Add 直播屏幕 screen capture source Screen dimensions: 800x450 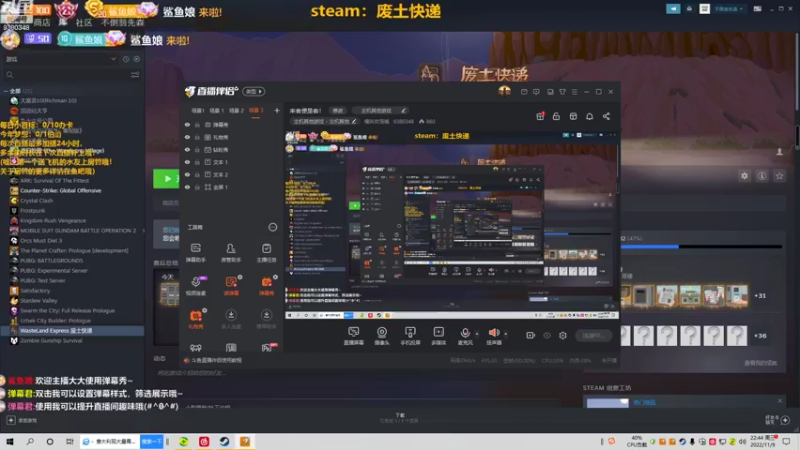354,336
